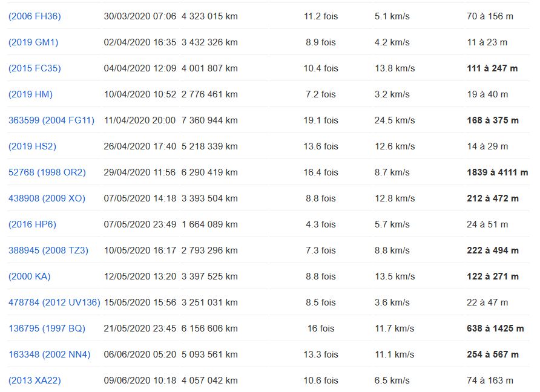
Task: Click the (2019 HS2) asteroid link
Action: pyautogui.click(x=33, y=146)
